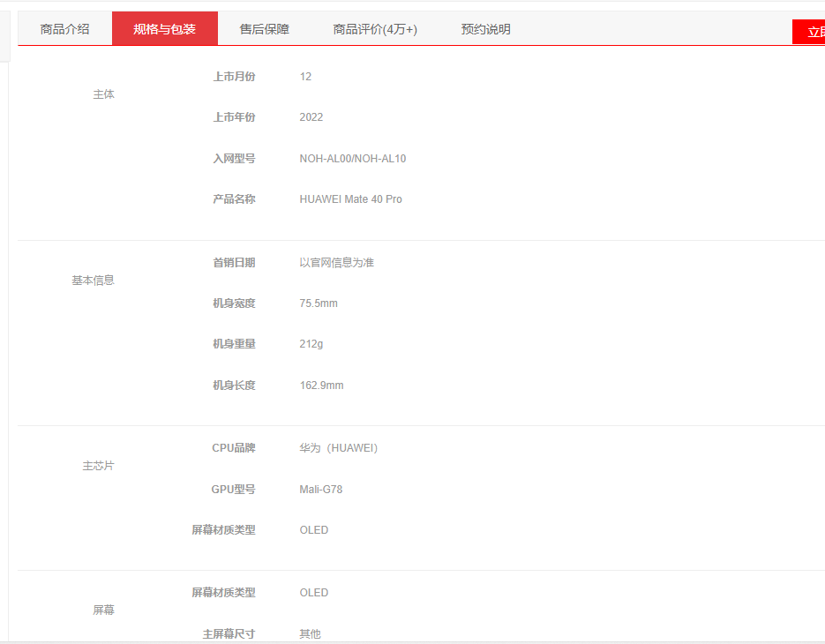Click the OLED value in the 主芯片 section
825x644 pixels.
pos(314,530)
